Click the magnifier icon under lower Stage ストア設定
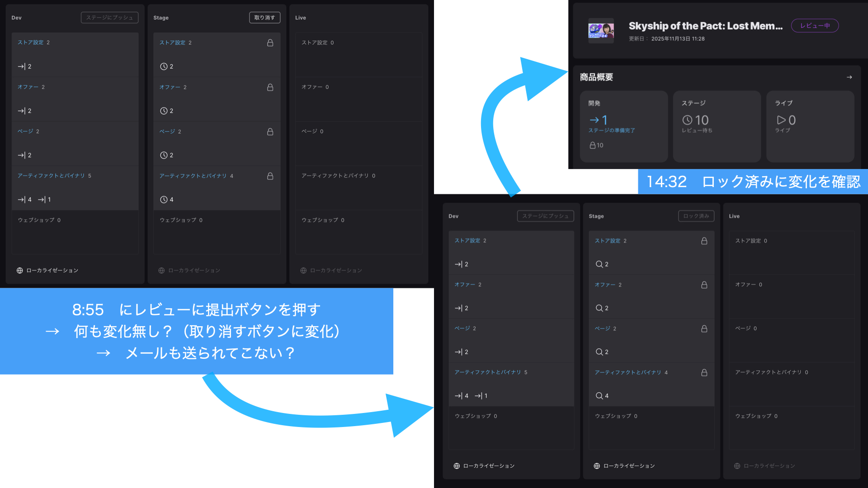The image size is (868, 488). coord(599,264)
